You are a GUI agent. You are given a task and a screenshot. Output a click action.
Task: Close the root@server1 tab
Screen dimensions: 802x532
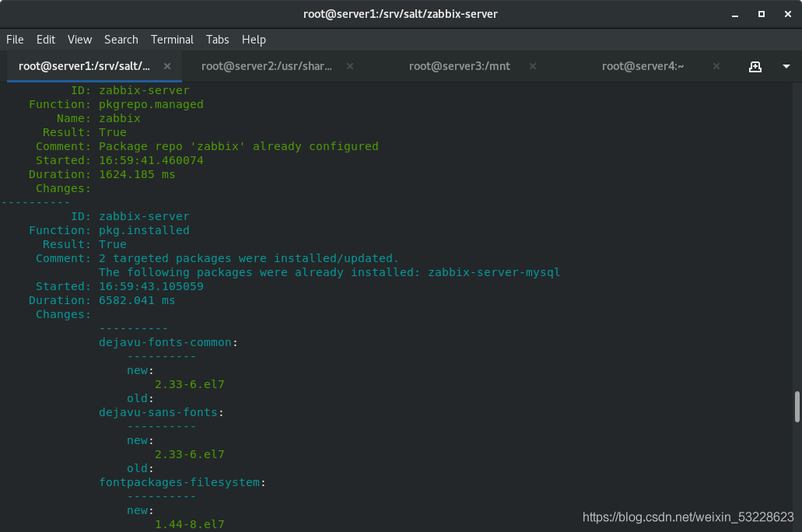point(167,66)
